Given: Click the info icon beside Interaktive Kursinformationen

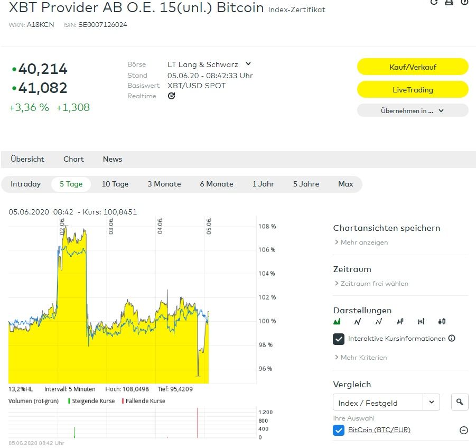Looking at the screenshot, I should 452,339.
